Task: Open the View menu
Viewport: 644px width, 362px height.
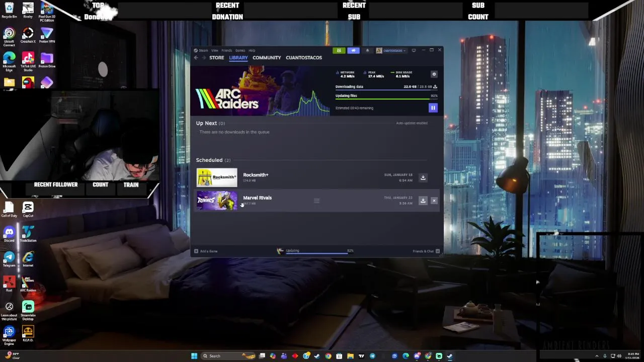Action: coord(215,50)
